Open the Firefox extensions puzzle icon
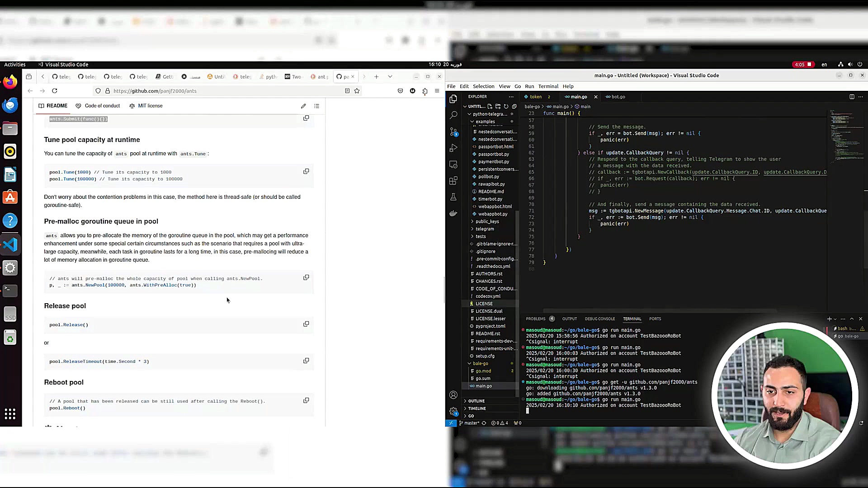Viewport: 868px width, 488px height. tap(425, 91)
